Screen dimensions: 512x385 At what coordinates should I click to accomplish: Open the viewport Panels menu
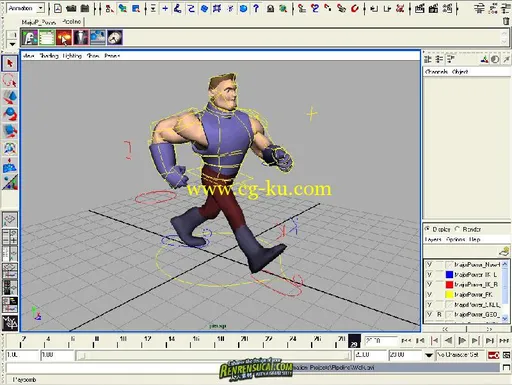(x=112, y=56)
